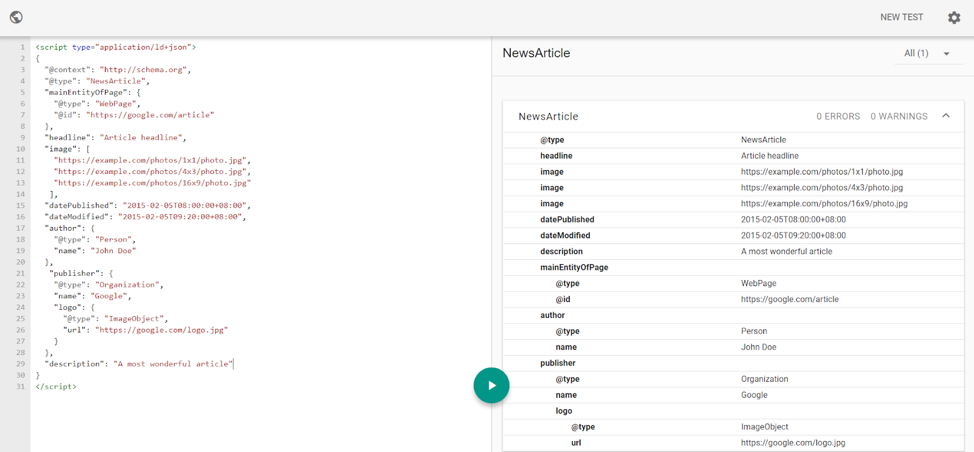
Task: Click value 'A most wonderful article' in results
Action: (x=786, y=251)
